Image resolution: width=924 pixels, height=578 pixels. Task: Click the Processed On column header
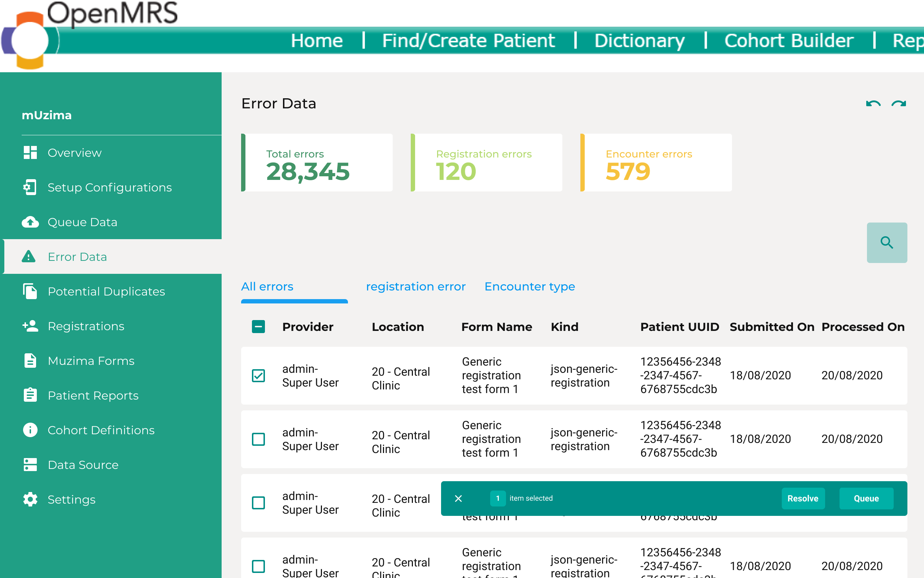[863, 327]
